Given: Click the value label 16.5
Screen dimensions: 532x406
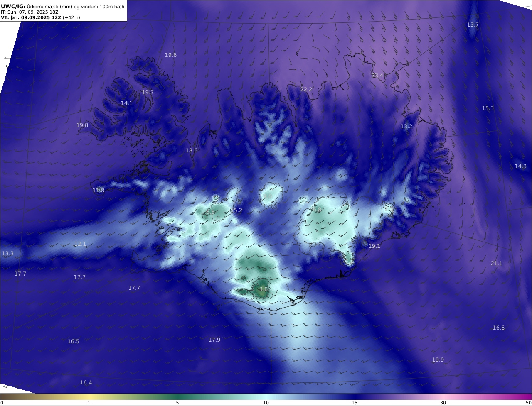Looking at the screenshot, I should click(74, 342).
